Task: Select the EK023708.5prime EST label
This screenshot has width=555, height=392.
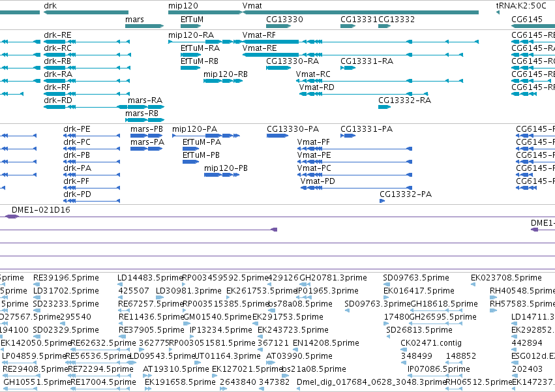Action: (x=506, y=278)
